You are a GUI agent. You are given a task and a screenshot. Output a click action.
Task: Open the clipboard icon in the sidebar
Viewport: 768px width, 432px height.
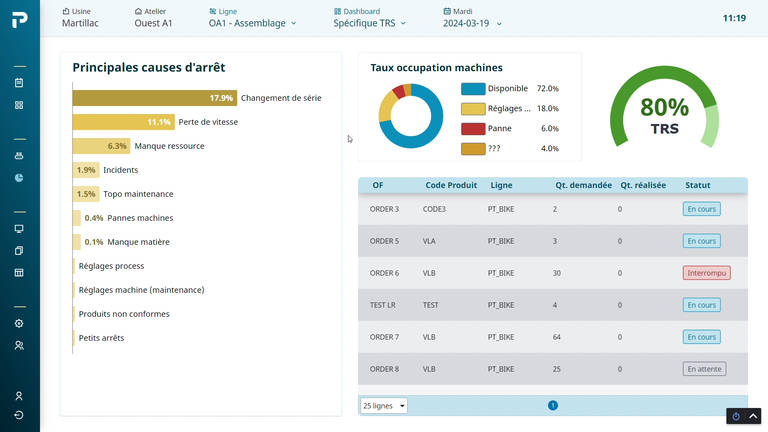tap(19, 83)
